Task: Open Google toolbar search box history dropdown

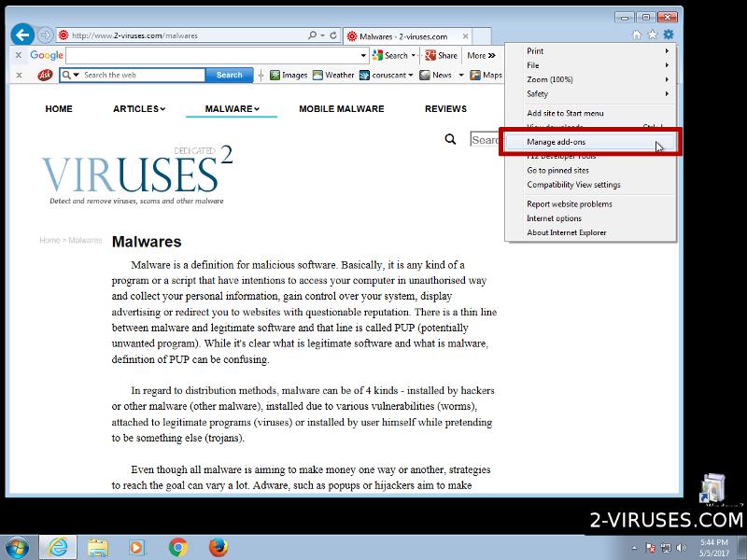Action: (x=363, y=55)
